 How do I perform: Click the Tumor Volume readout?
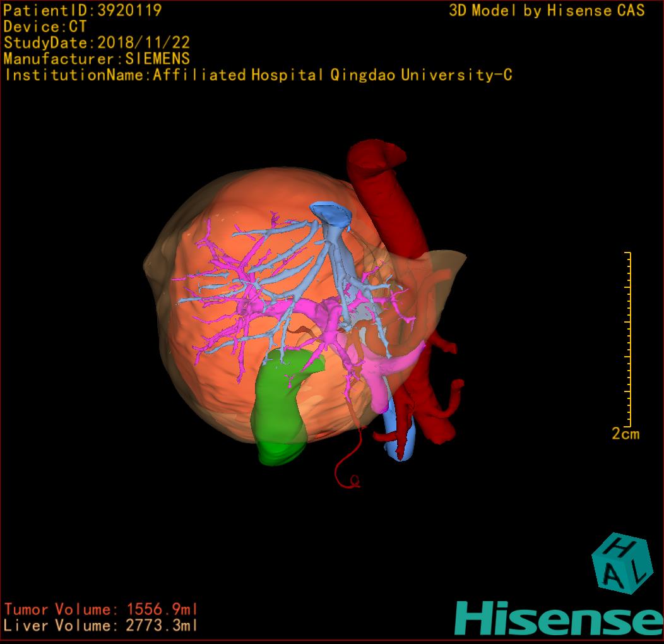(x=101, y=609)
